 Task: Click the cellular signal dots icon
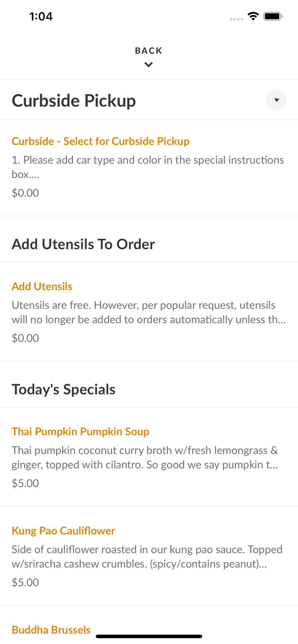pos(236,19)
